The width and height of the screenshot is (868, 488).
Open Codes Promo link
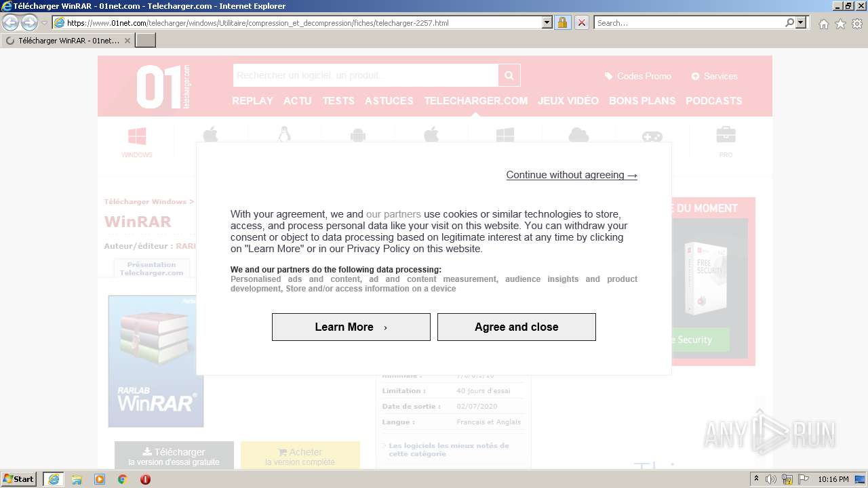point(638,76)
